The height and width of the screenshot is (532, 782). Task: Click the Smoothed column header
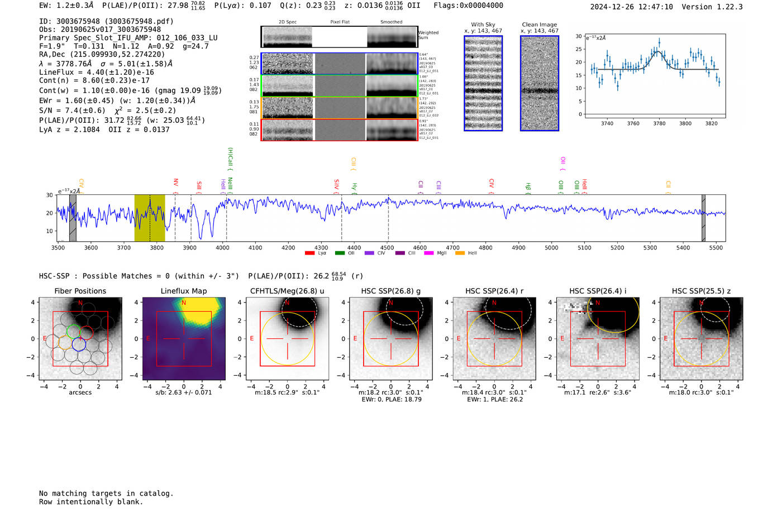pyautogui.click(x=392, y=22)
